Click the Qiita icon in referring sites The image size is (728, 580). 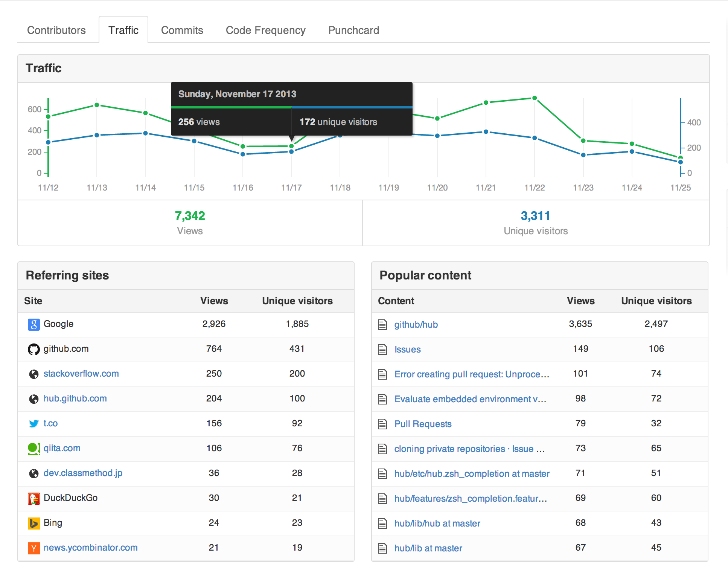pyautogui.click(x=34, y=448)
